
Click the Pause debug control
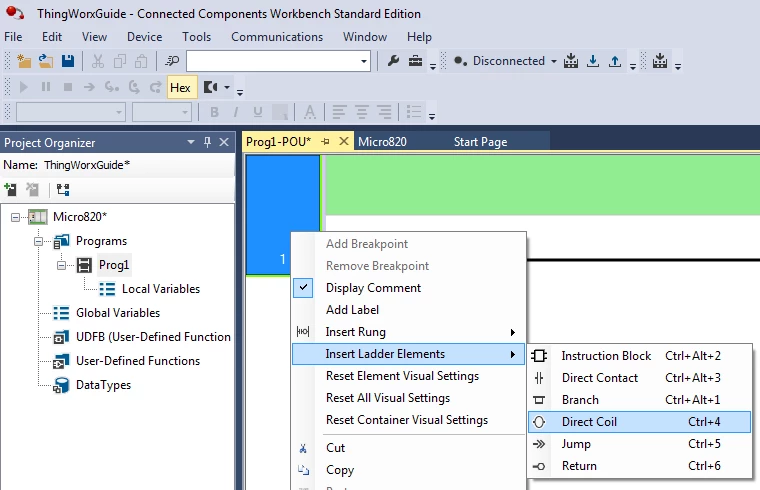point(46,87)
